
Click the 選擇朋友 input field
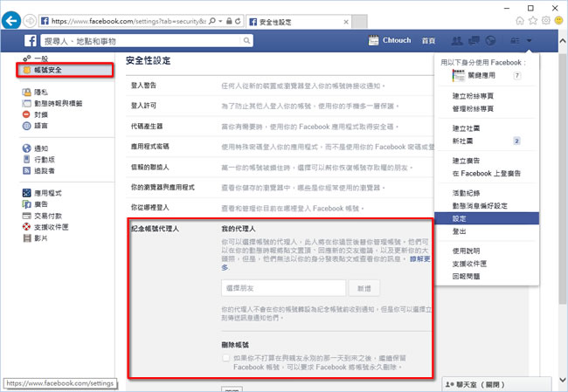[283, 288]
